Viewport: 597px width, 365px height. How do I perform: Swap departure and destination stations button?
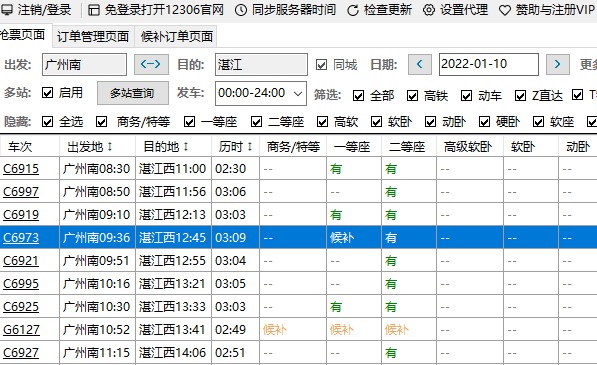pyautogui.click(x=151, y=64)
